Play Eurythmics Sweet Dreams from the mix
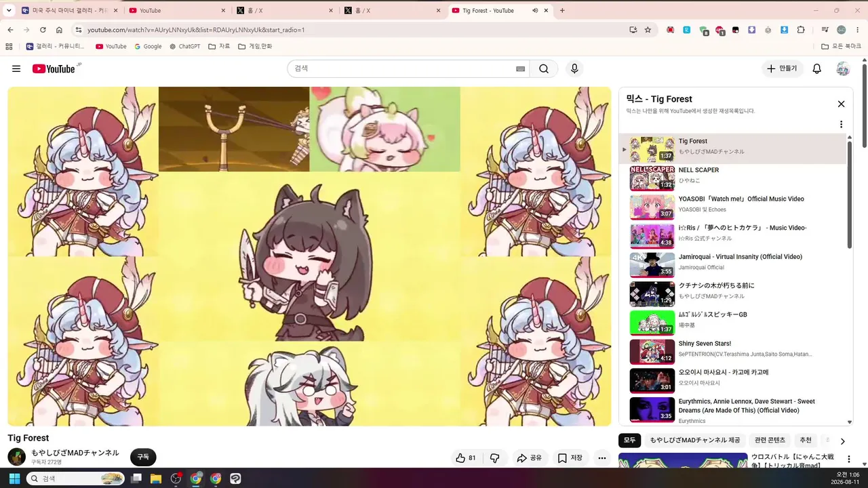Screen dimensions: 868x488 tap(733, 410)
